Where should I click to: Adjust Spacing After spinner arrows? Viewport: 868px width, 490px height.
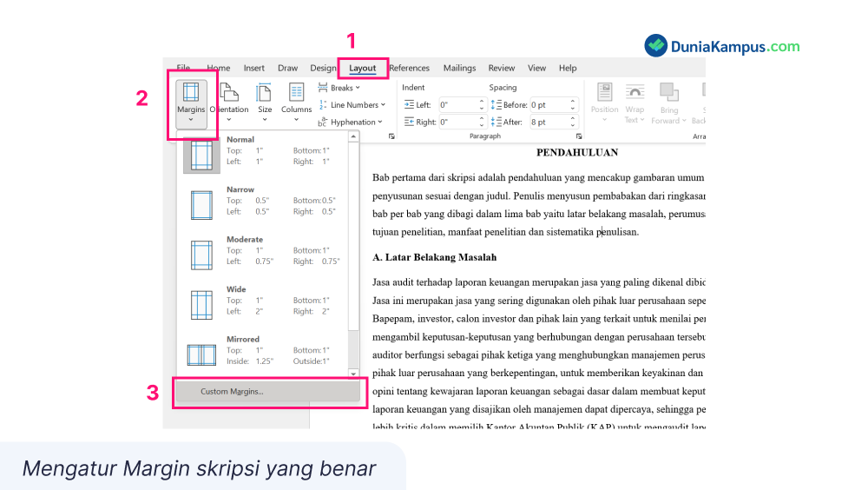pos(573,122)
